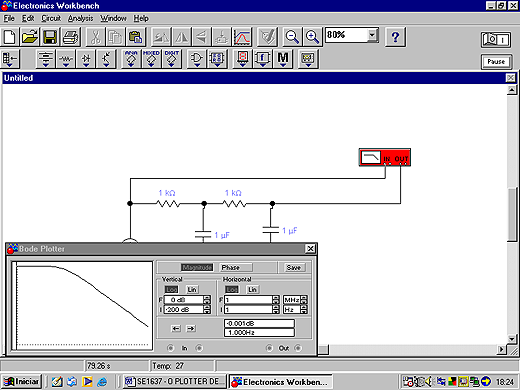Toggle the simulation power switch
Screen dimensions: 520x390
(496, 40)
